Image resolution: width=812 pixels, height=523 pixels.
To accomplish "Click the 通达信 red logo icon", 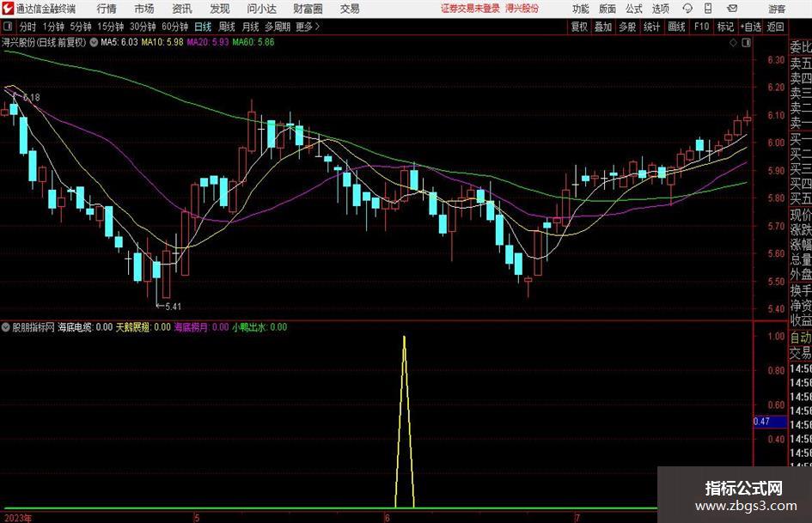I will (x=8, y=9).
